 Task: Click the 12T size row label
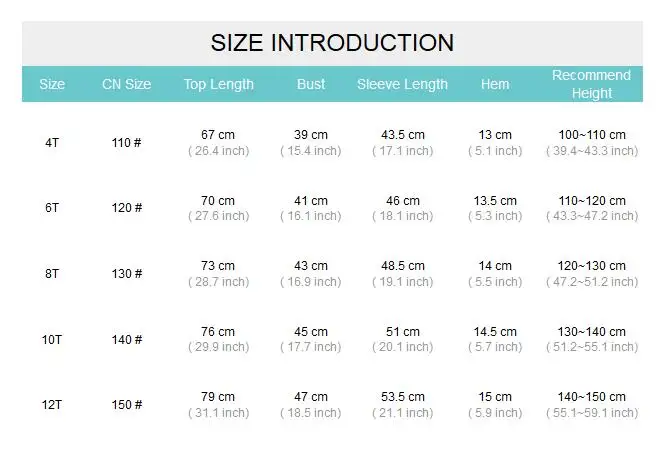[52, 405]
